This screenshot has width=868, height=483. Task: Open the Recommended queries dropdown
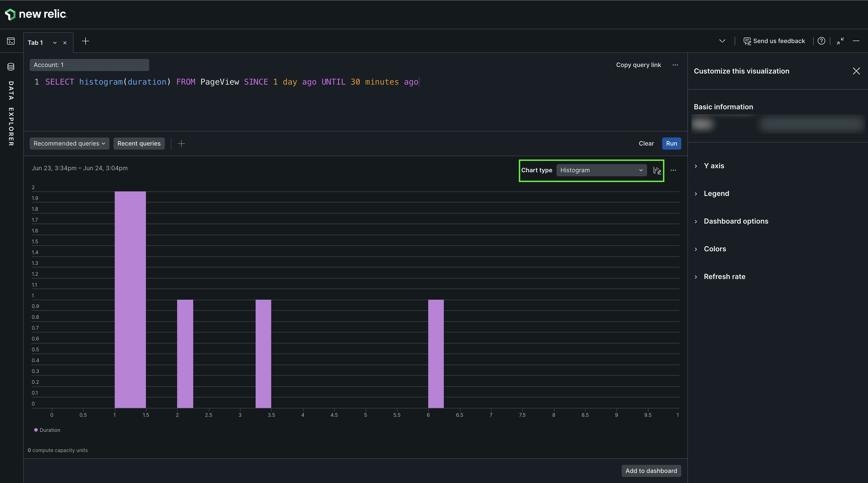tap(69, 144)
